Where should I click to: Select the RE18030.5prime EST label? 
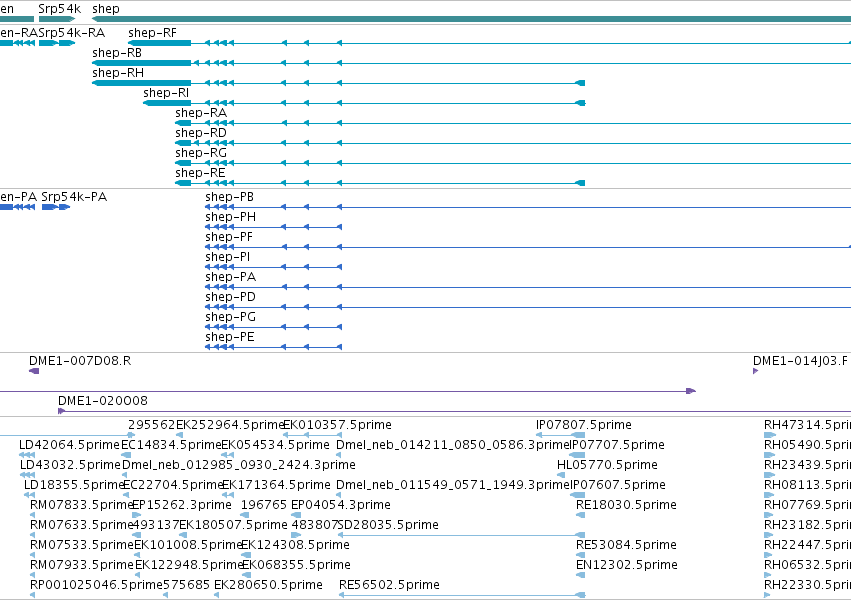click(626, 505)
